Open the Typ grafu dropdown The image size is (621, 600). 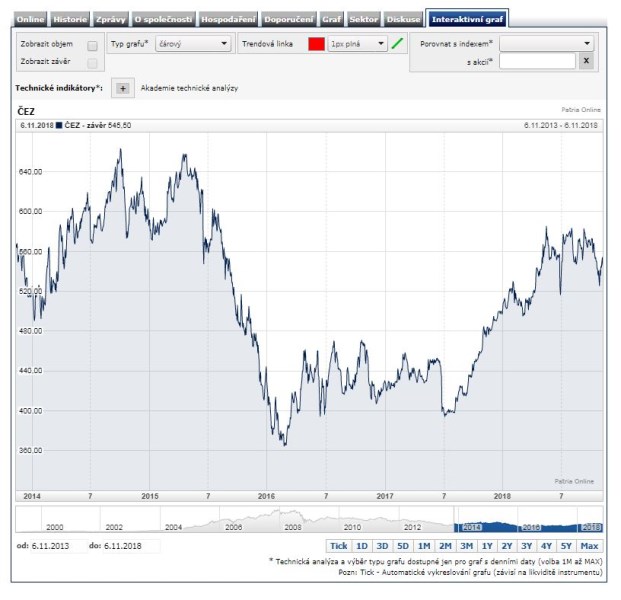tap(193, 44)
